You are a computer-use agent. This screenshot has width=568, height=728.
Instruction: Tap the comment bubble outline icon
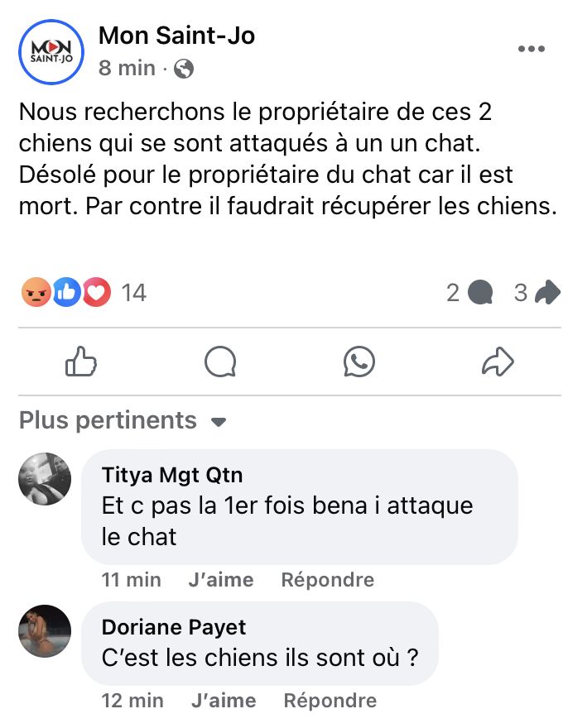click(220, 362)
